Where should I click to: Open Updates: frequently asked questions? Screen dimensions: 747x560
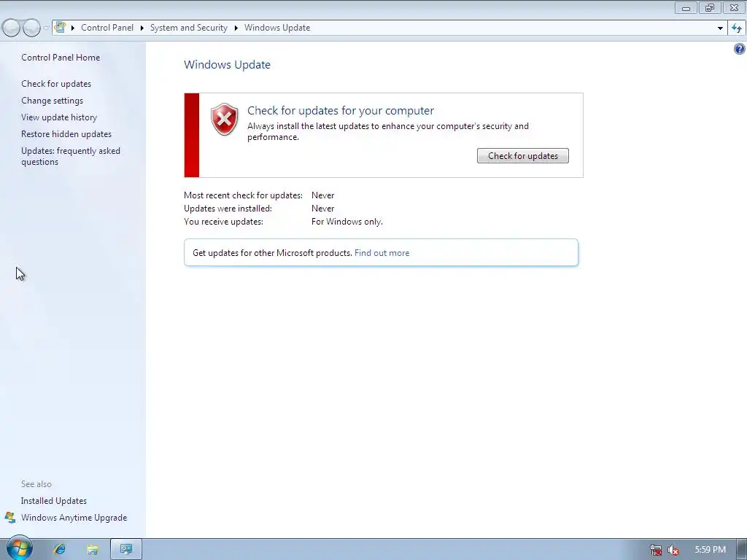pos(71,156)
